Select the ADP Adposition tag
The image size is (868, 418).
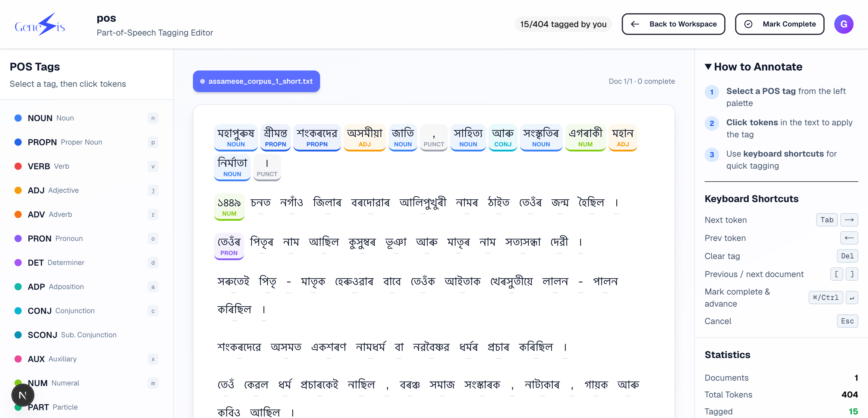[86, 287]
